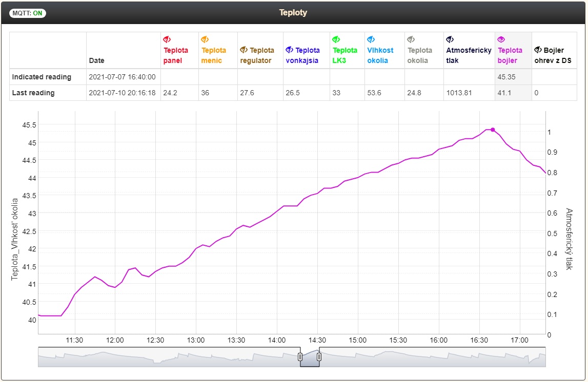This screenshot has width=588, height=382.
Task: Click the Bojler ohrev z DS eye icon
Action: [x=538, y=50]
